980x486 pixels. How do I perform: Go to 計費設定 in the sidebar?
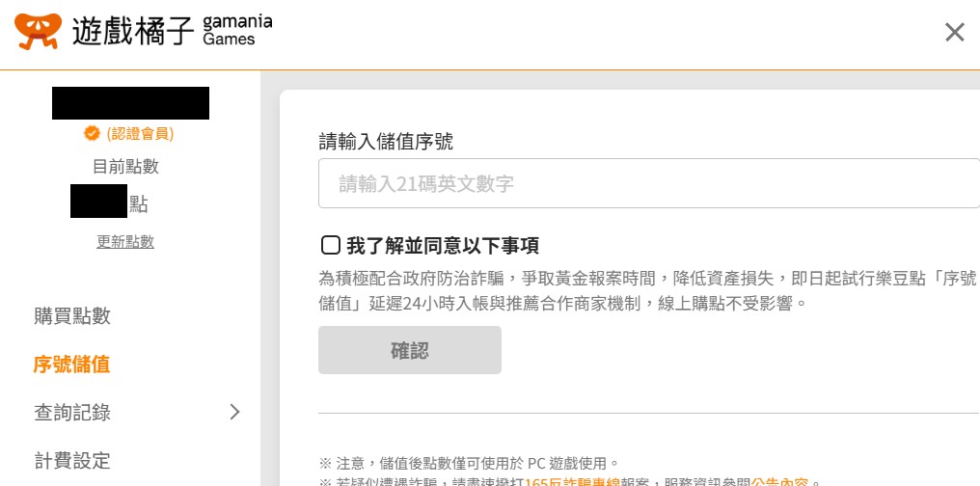pyautogui.click(x=72, y=461)
